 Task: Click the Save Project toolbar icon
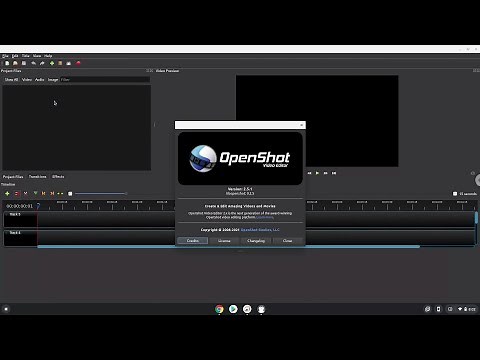point(24,63)
